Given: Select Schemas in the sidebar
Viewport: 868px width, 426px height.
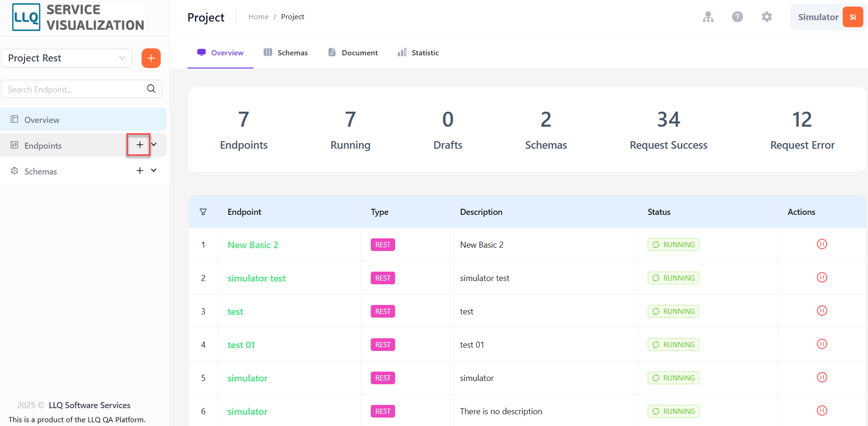Looking at the screenshot, I should [x=83, y=171].
